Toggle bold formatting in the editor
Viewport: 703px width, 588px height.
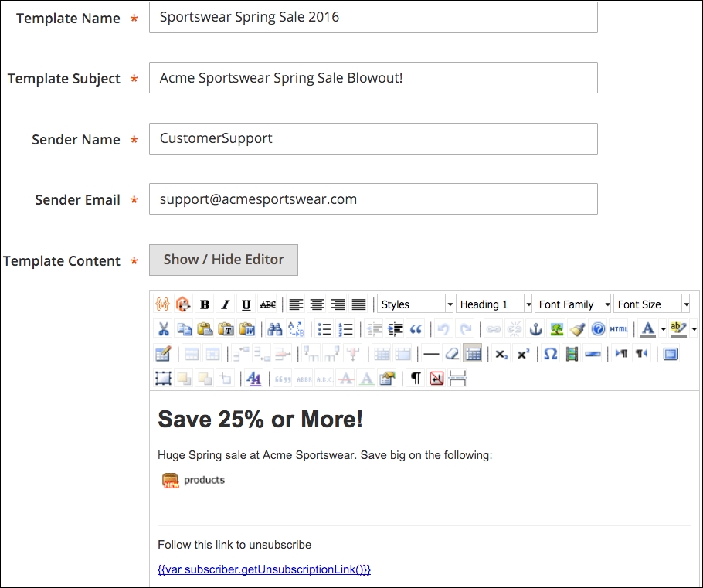pyautogui.click(x=204, y=304)
